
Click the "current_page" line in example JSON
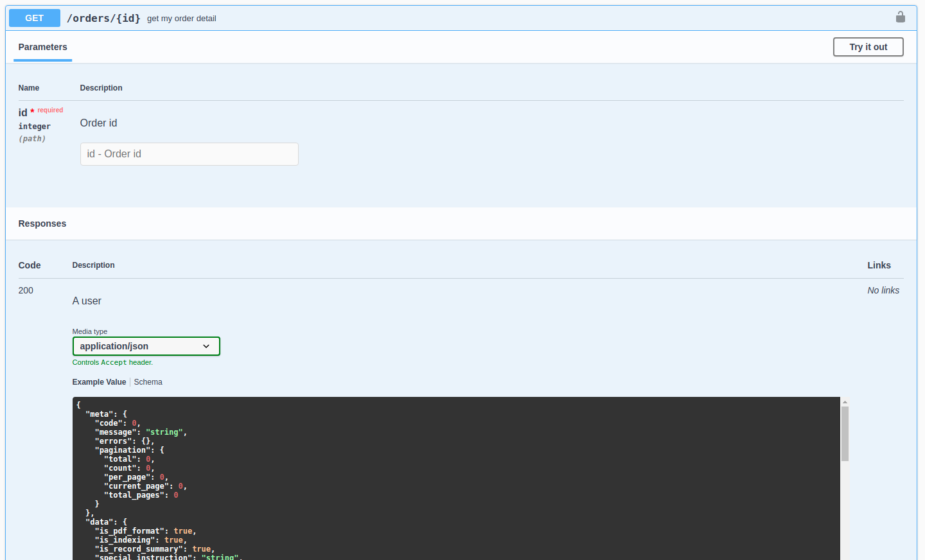coord(145,486)
